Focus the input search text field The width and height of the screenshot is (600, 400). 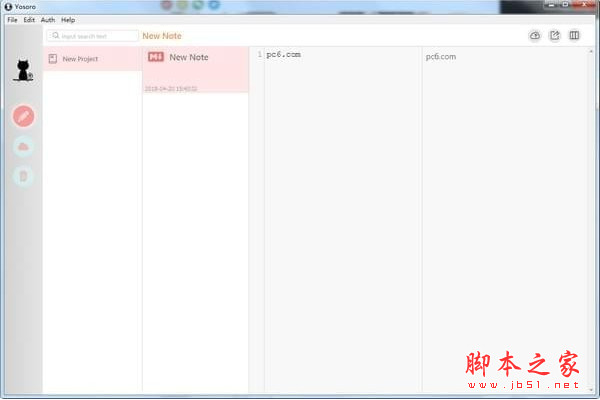(93, 36)
